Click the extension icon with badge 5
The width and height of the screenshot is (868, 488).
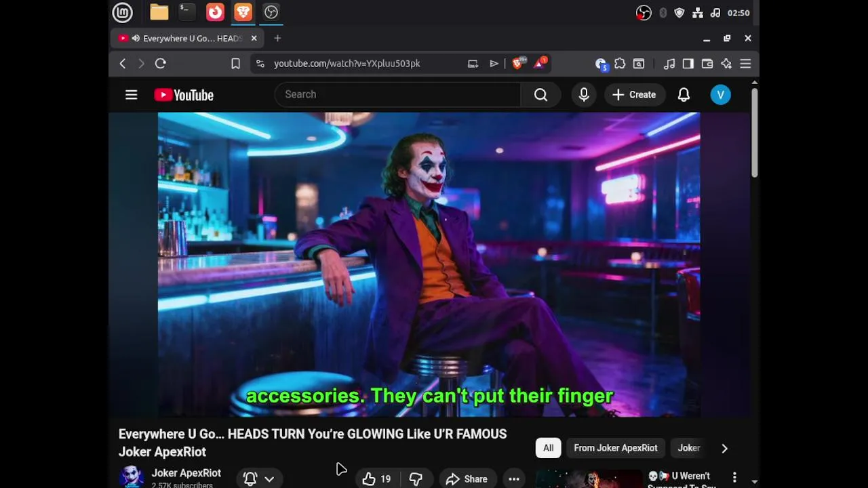[601, 64]
